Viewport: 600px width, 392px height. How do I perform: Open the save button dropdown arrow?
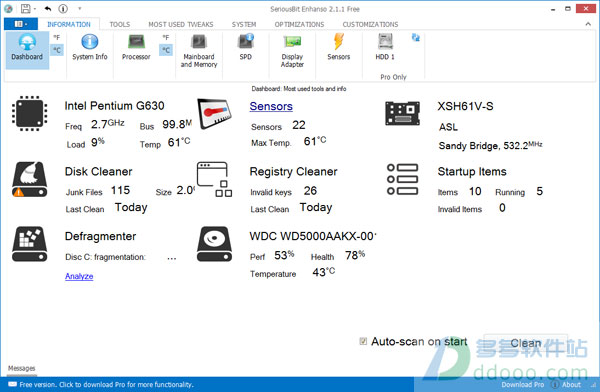(34, 8)
